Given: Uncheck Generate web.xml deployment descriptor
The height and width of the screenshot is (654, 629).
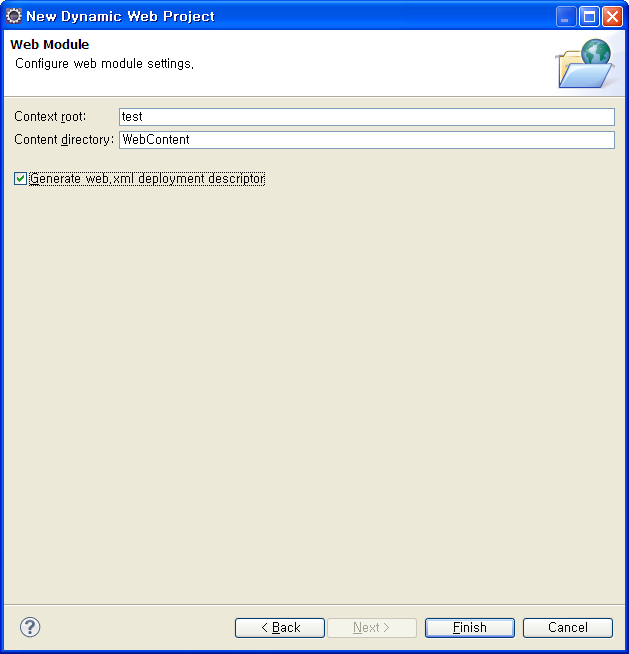Looking at the screenshot, I should [x=20, y=179].
